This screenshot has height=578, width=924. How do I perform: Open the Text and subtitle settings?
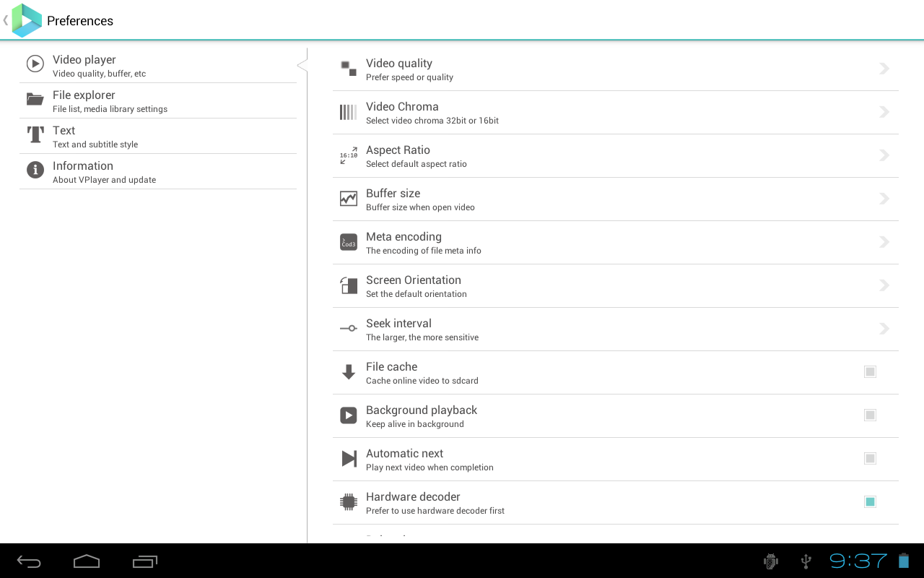pos(158,136)
